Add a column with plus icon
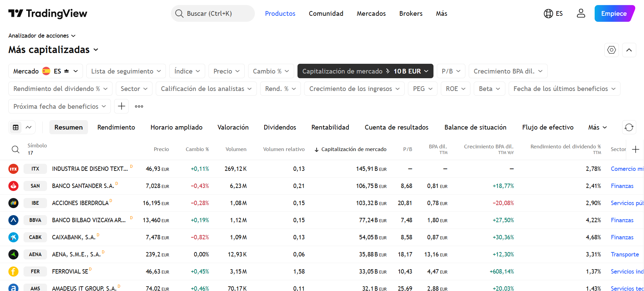 point(635,149)
